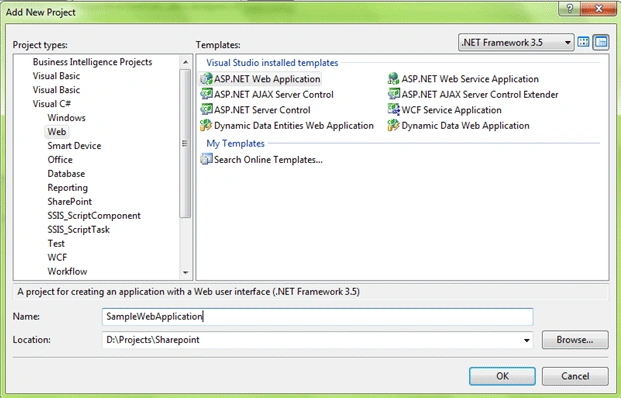Screen dimensions: 621x398
Task: Select the Test project type
Action: coord(56,244)
